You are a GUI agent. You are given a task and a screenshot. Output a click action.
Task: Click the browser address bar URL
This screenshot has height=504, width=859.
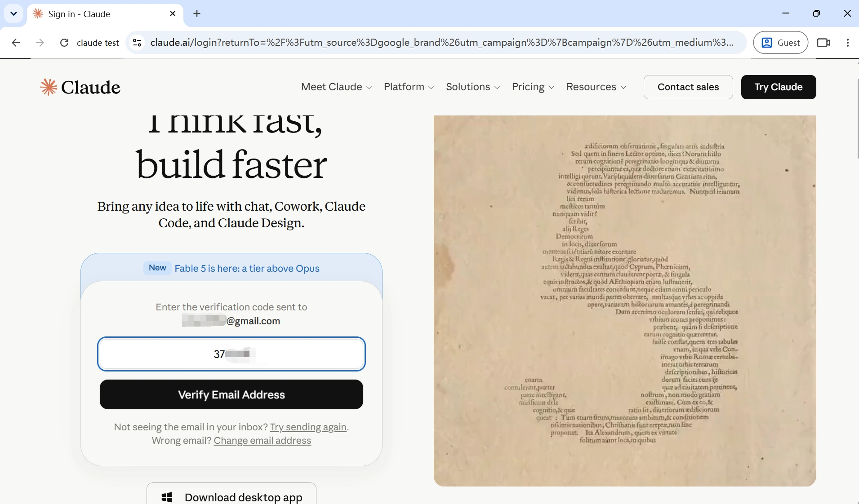(x=442, y=43)
